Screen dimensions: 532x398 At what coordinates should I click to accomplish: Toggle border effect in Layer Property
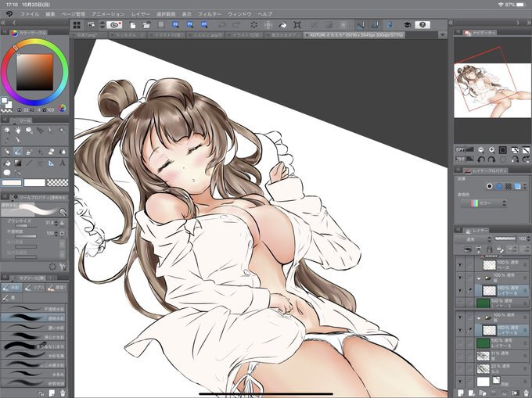pyautogui.click(x=489, y=186)
